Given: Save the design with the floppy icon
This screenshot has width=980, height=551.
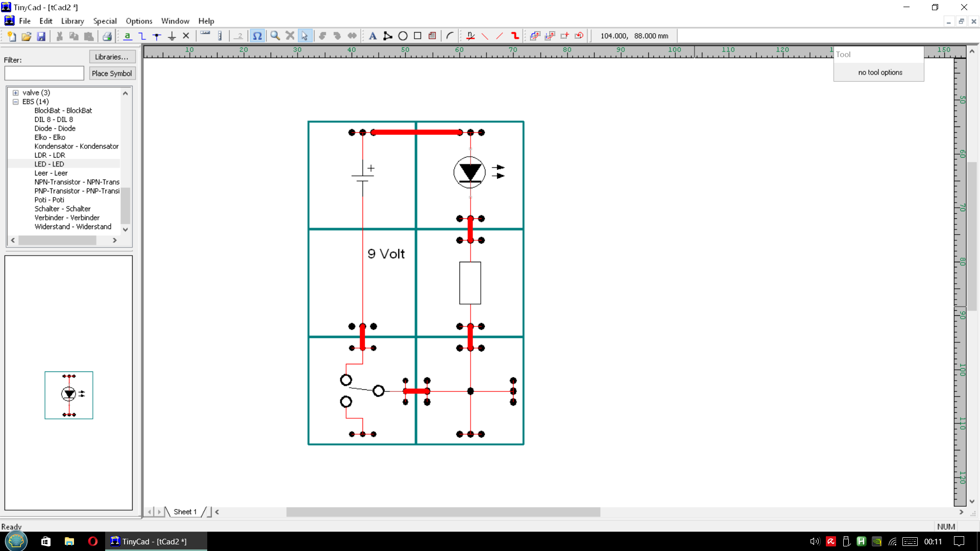Looking at the screenshot, I should click(x=41, y=36).
